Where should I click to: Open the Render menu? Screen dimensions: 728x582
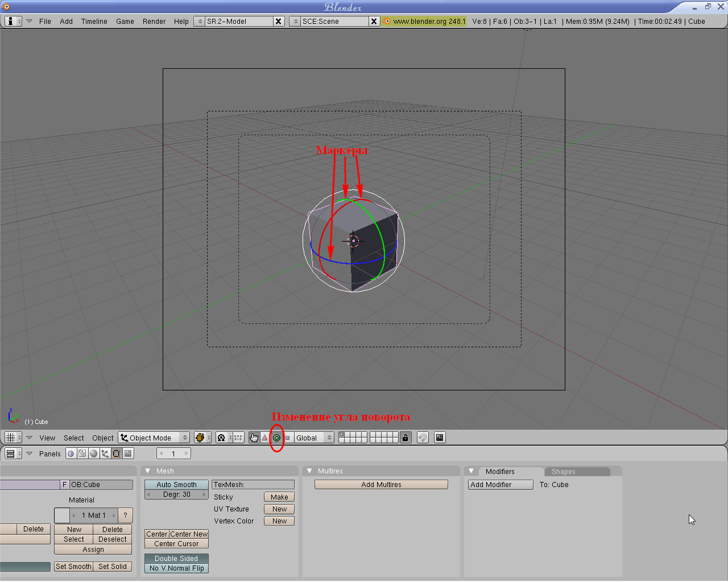pyautogui.click(x=154, y=22)
